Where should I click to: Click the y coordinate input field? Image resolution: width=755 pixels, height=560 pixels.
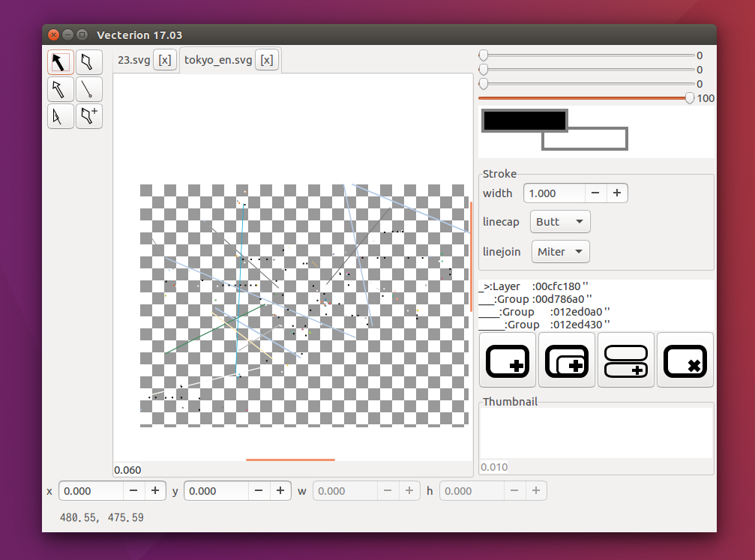[216, 491]
